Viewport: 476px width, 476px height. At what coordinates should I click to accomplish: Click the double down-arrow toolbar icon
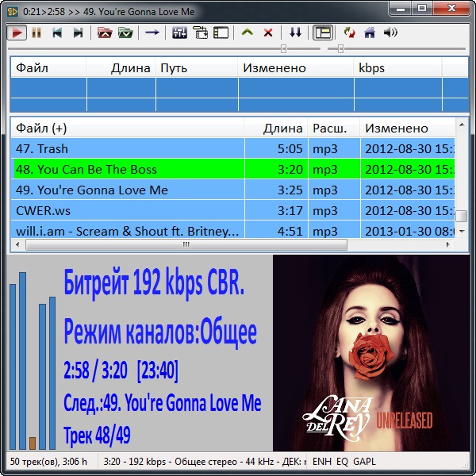click(x=295, y=33)
